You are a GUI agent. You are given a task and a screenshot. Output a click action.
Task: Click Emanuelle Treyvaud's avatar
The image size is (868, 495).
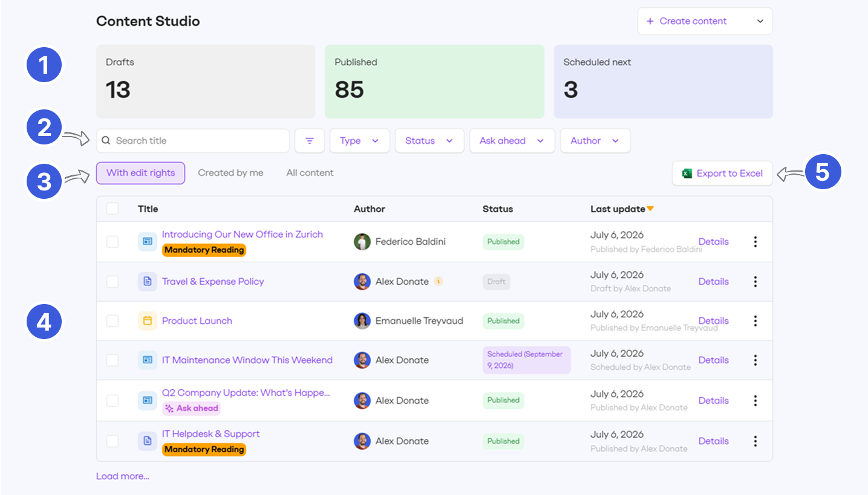[362, 321]
